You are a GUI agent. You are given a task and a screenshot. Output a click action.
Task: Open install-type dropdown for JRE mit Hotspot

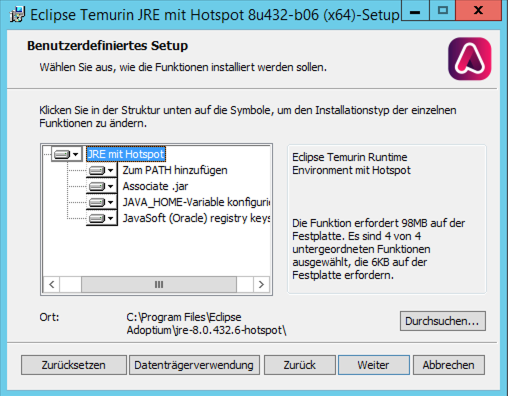pos(67,154)
